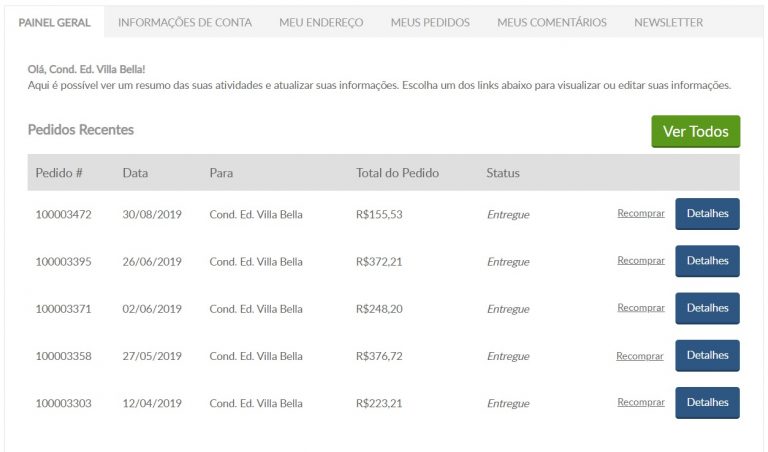
Task: Click Recomprar for order 100003395
Action: (641, 261)
